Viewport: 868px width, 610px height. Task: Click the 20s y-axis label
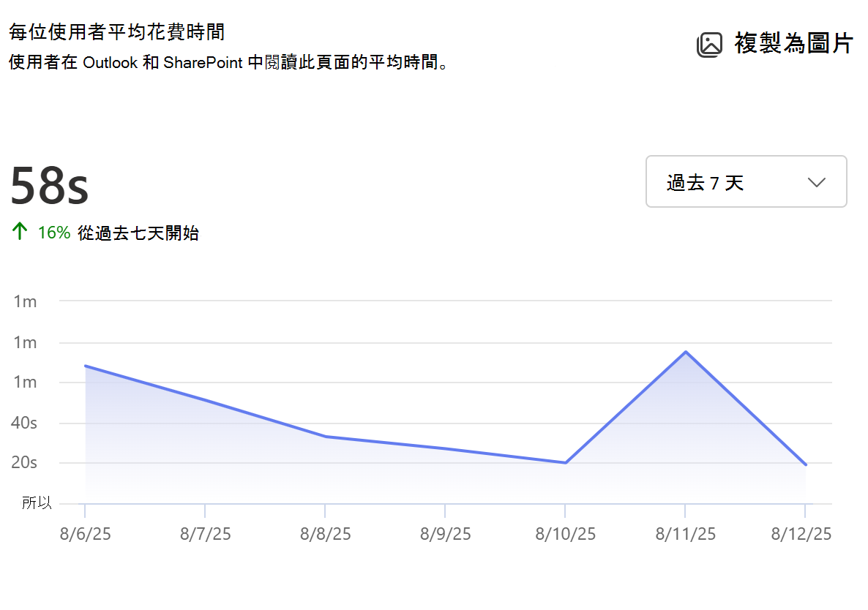24,462
